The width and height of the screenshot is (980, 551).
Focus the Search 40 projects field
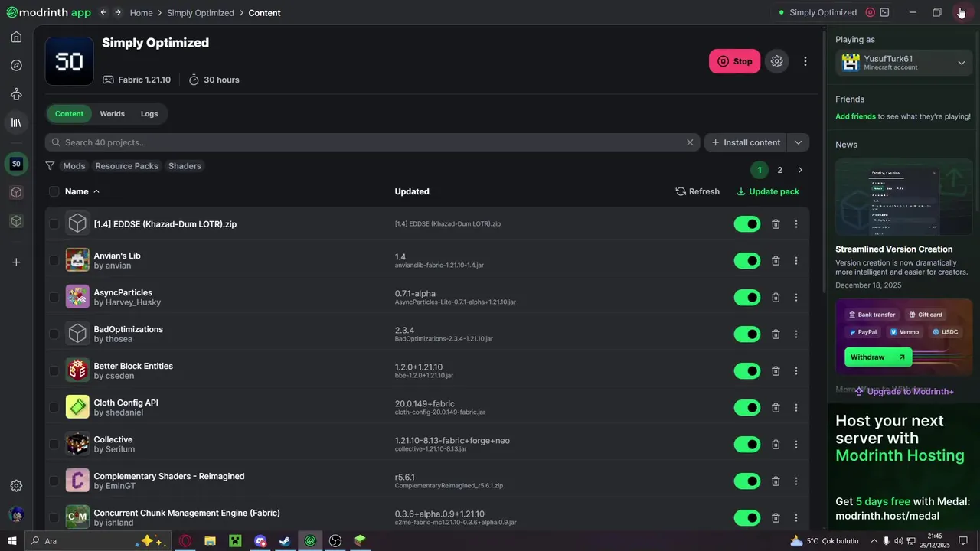coord(372,142)
